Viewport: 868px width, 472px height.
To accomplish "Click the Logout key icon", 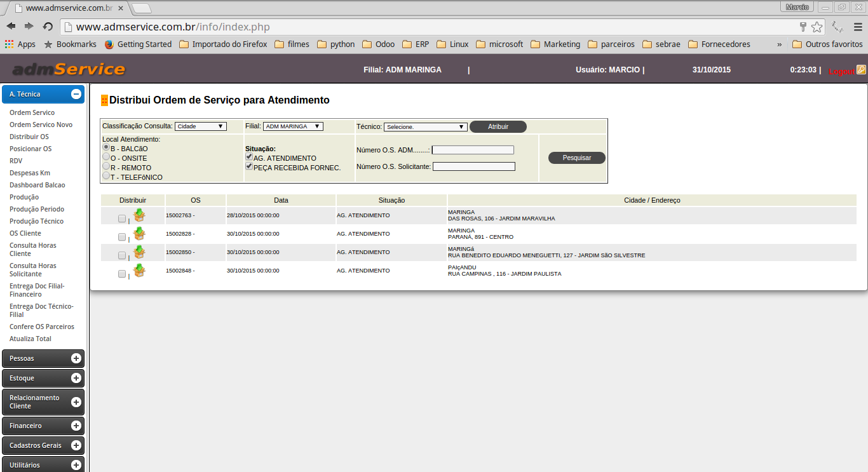I will 861,70.
